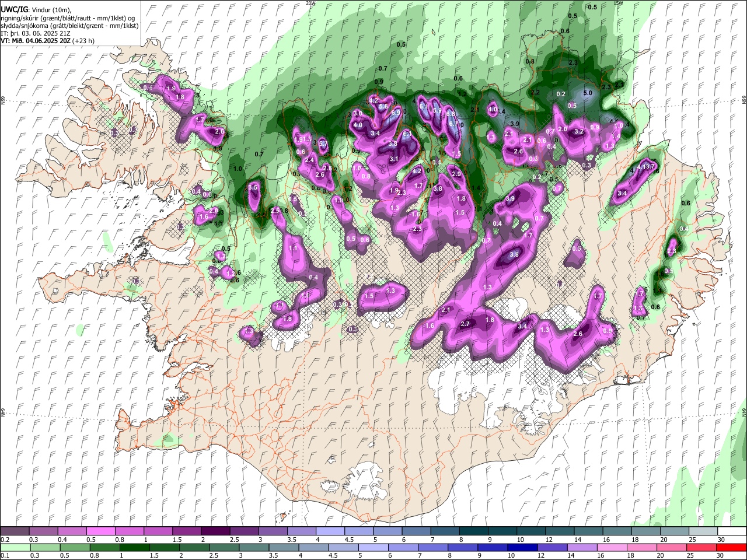Select the '6.9' precipitation value on the map
The image size is (747, 560).
pos(396,113)
